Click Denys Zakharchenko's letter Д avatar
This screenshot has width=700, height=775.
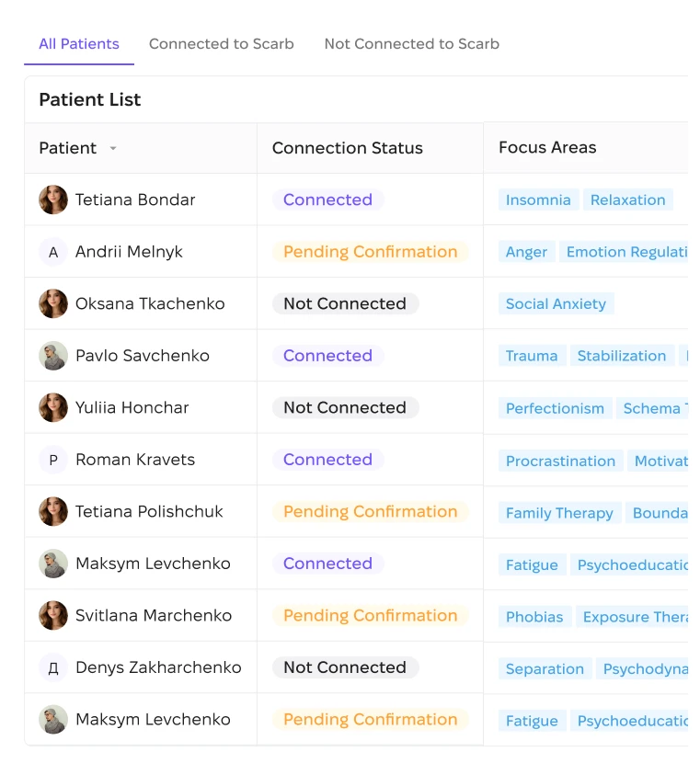click(x=53, y=667)
